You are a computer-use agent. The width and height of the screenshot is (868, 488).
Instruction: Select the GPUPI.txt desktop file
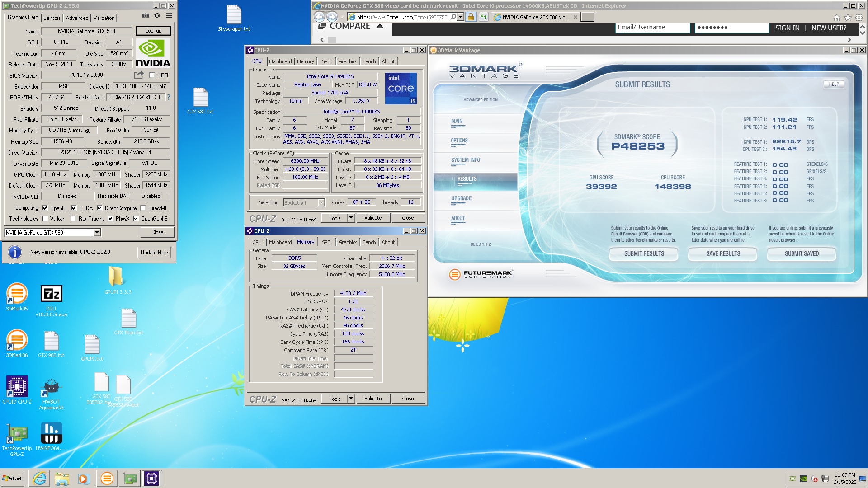tap(92, 347)
